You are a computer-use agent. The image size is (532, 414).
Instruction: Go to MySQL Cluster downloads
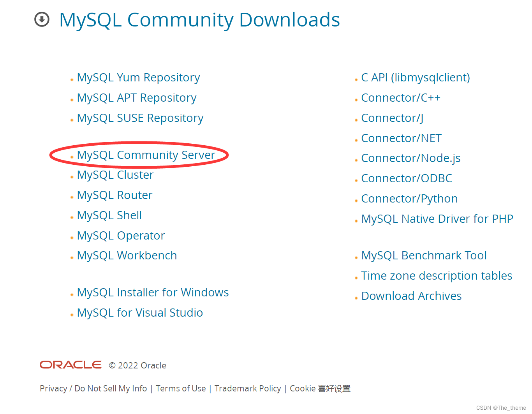click(x=115, y=175)
